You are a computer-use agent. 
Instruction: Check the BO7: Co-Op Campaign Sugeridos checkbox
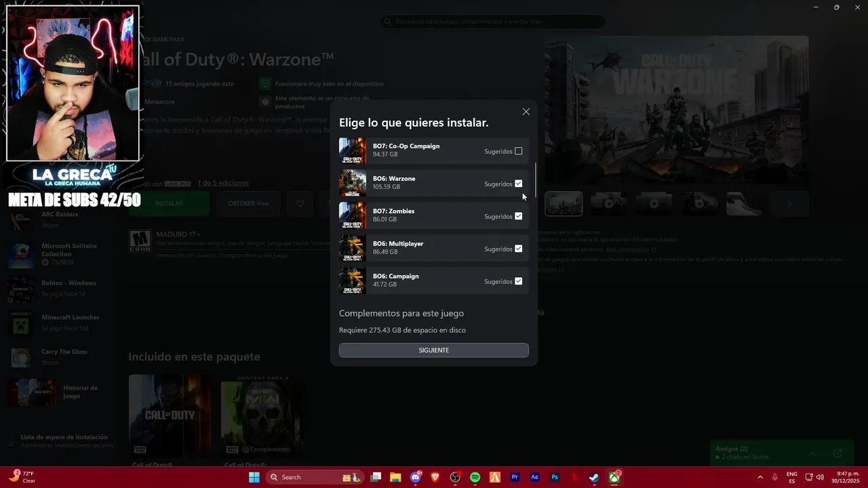[519, 151]
